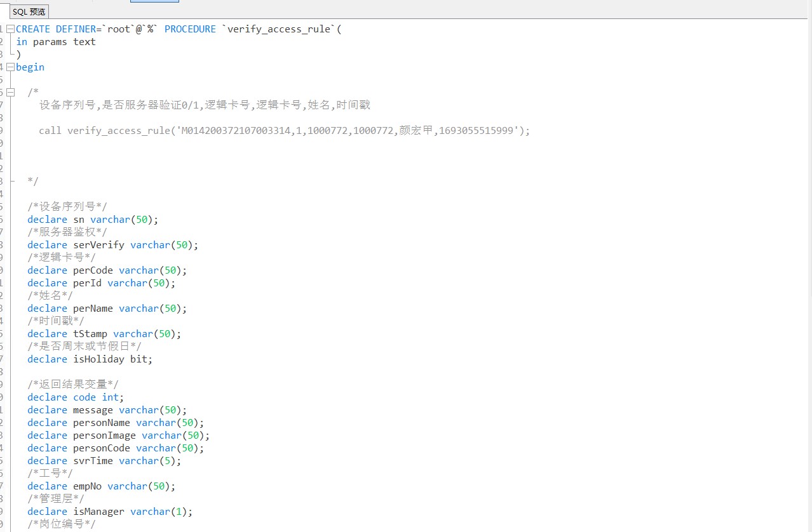This screenshot has width=812, height=532.
Task: Click the 'declare personImage' declaration
Action: tap(118, 436)
